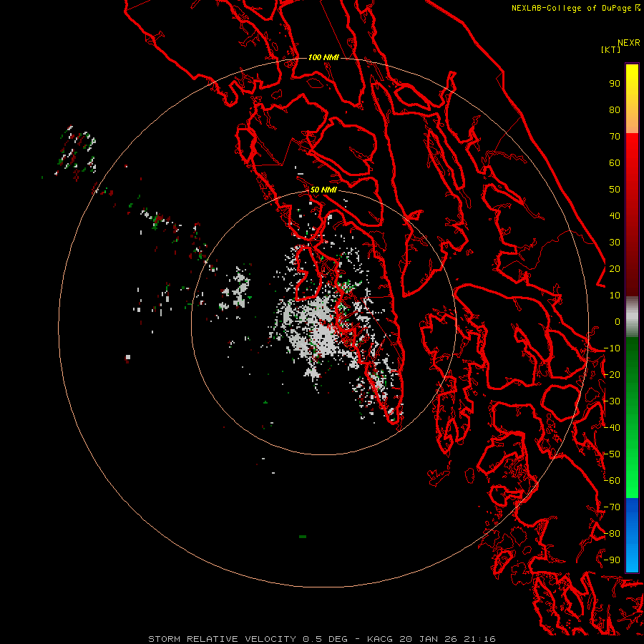Click the gray zero-velocity segment of the color bar
Screen dimensions: 644x644
click(632, 317)
